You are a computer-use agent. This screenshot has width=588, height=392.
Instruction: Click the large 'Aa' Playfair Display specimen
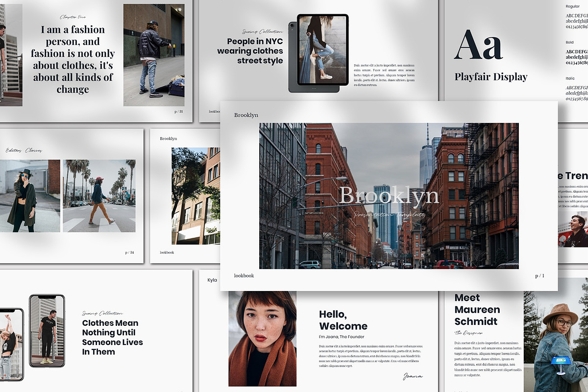(x=478, y=46)
